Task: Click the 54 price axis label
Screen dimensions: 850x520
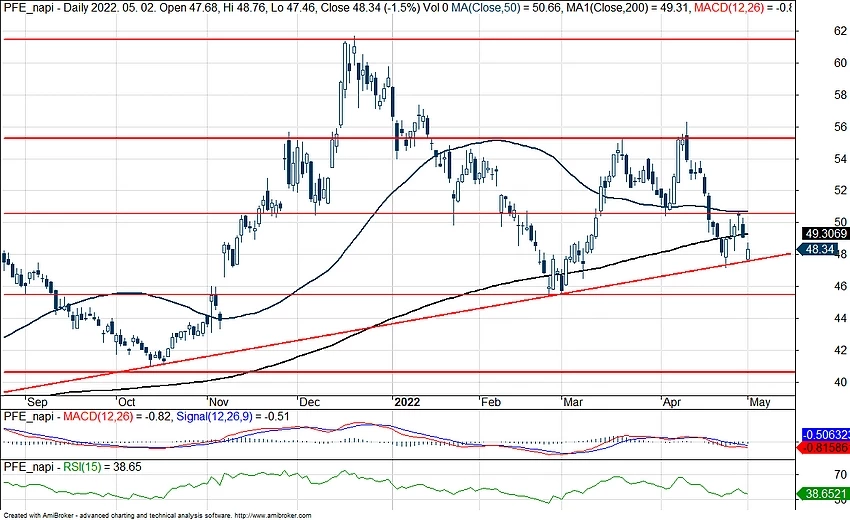Action: [x=840, y=159]
